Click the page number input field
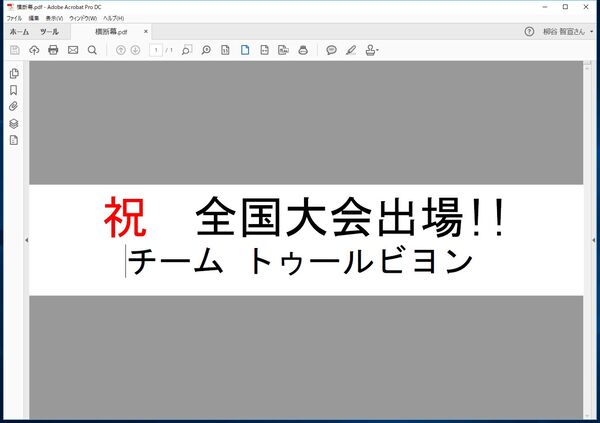This screenshot has height=423, width=600. (157, 50)
